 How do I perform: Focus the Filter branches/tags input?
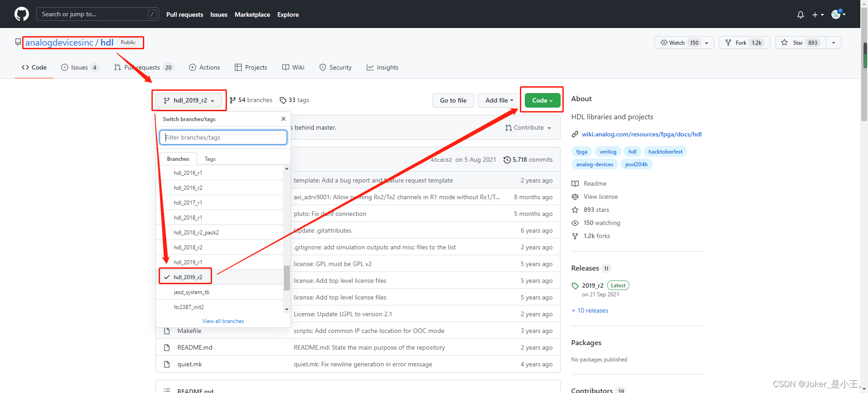[223, 137]
